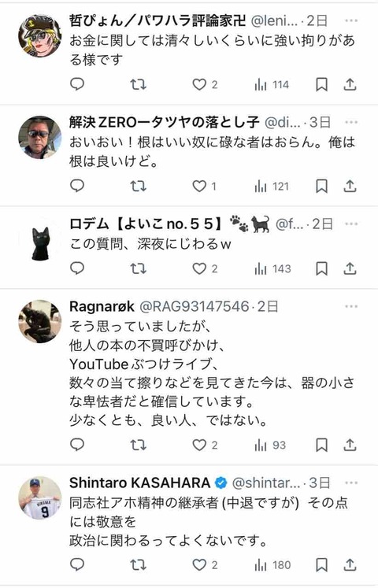This screenshot has width=378, height=588.
Task: Open the black cat avatar of ロデム
Action: tap(39, 239)
